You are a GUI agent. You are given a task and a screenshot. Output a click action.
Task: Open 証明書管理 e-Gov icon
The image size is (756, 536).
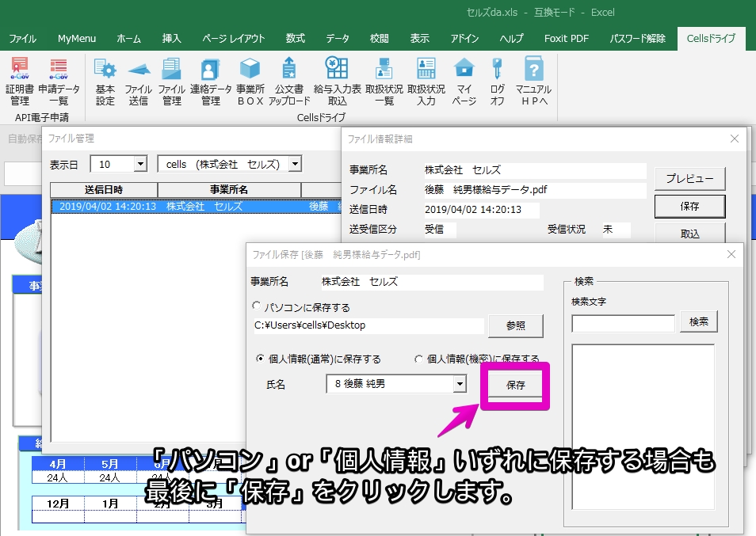[20, 81]
